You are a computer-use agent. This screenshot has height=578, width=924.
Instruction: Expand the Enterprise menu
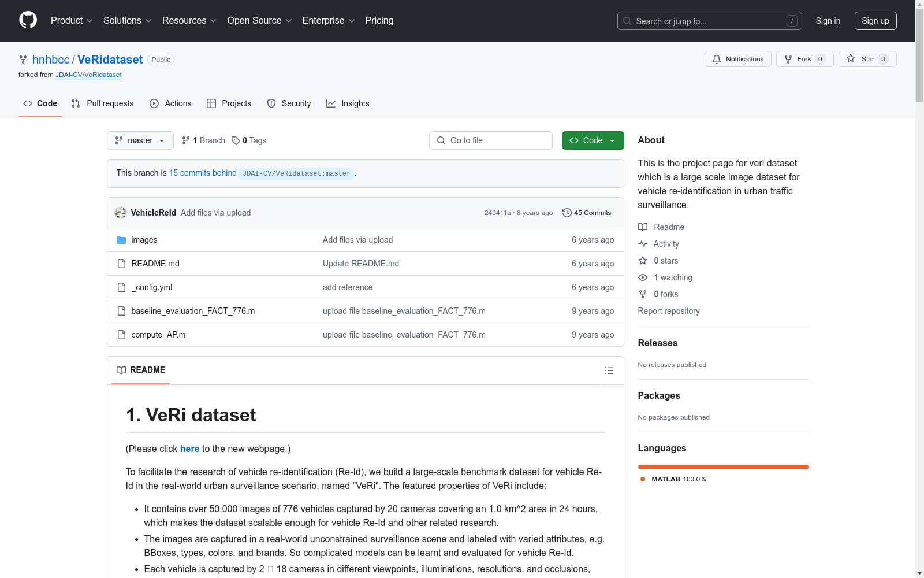click(x=329, y=21)
